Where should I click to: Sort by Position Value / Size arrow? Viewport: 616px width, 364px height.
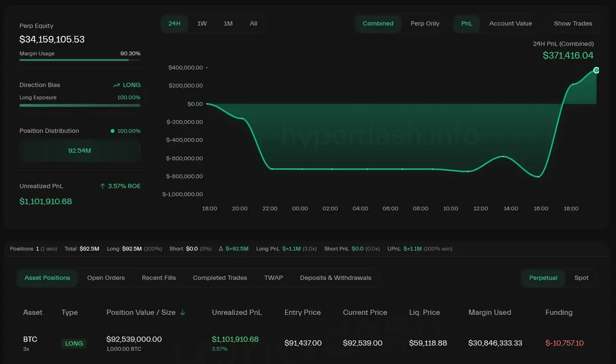coord(183,313)
